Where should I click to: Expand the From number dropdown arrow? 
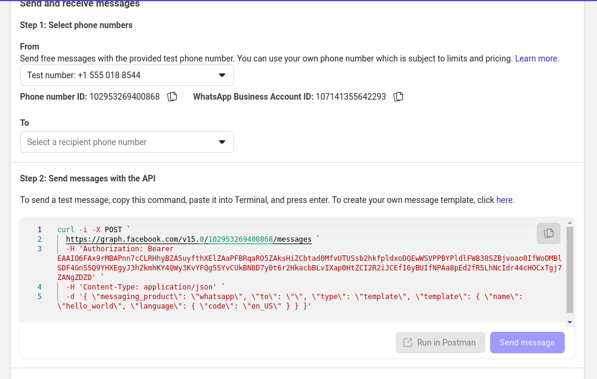[222, 75]
